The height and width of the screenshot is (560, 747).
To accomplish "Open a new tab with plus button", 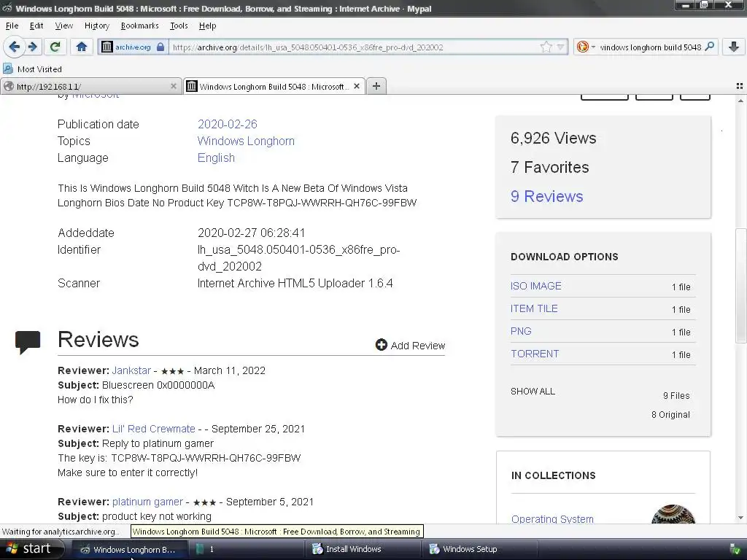I will pyautogui.click(x=376, y=86).
